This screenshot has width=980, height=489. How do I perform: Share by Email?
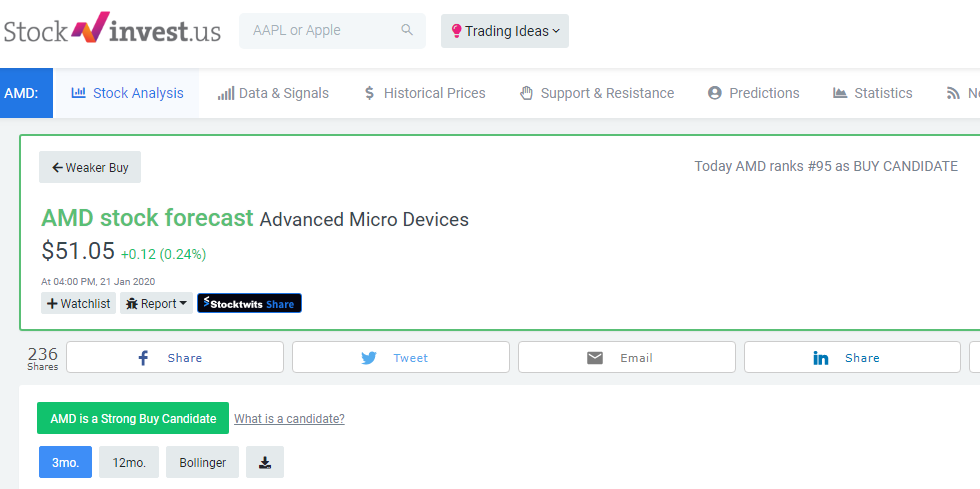[x=626, y=357]
